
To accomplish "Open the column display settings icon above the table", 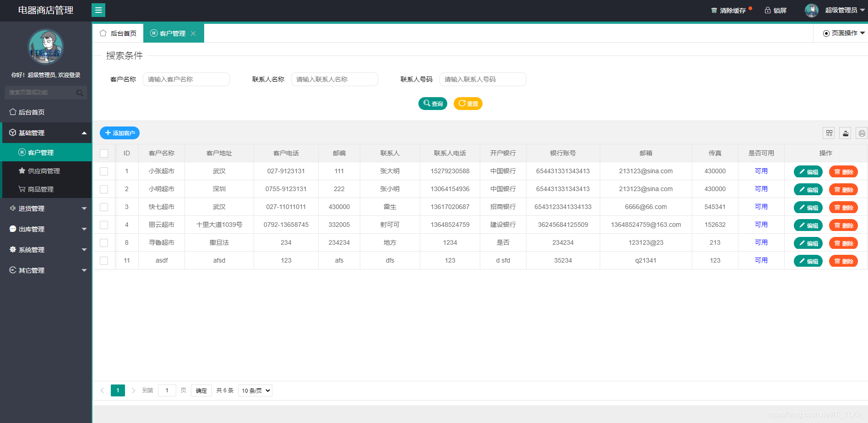I will point(829,133).
